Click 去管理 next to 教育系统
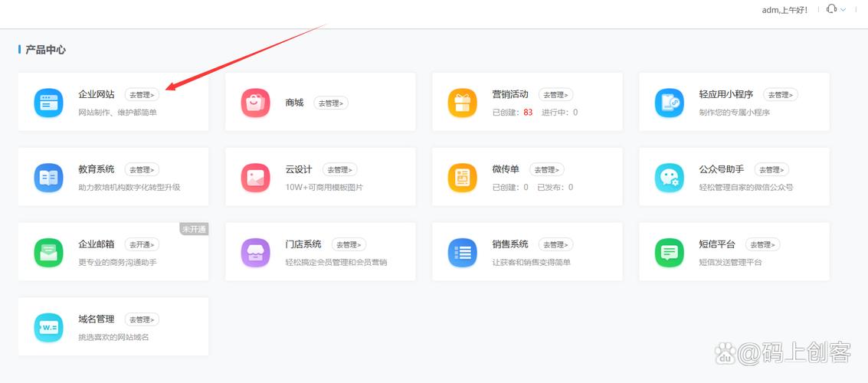 coord(142,169)
